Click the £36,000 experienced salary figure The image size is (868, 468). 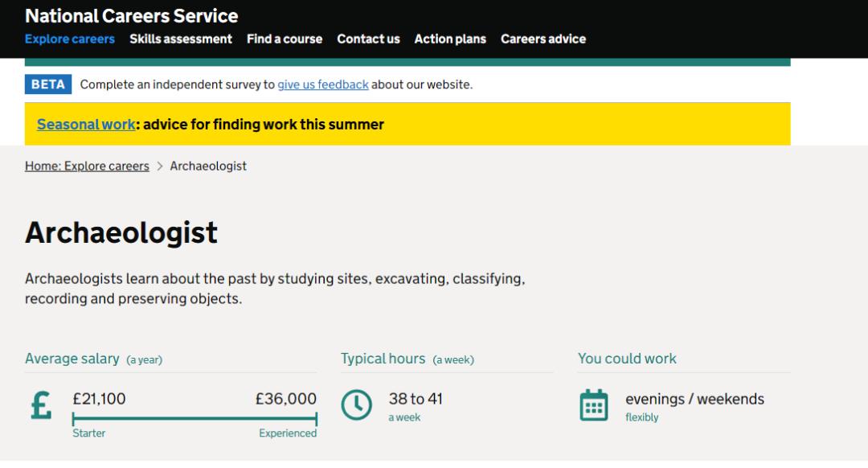(285, 399)
